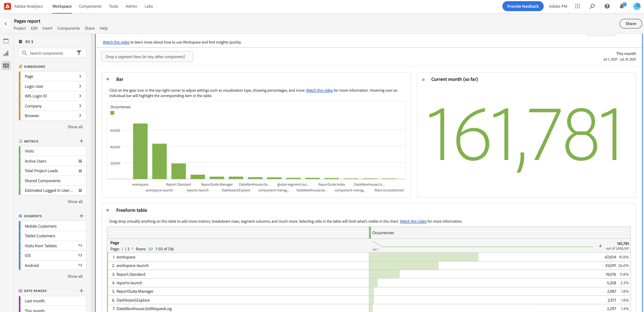Open the Insert menu
644x312 pixels.
[x=47, y=28]
